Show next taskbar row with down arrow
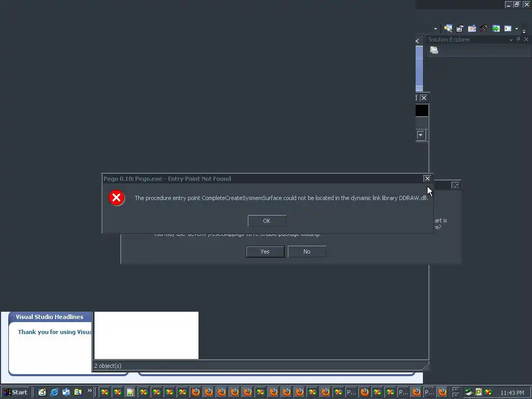The image size is (532, 399). coord(456,395)
